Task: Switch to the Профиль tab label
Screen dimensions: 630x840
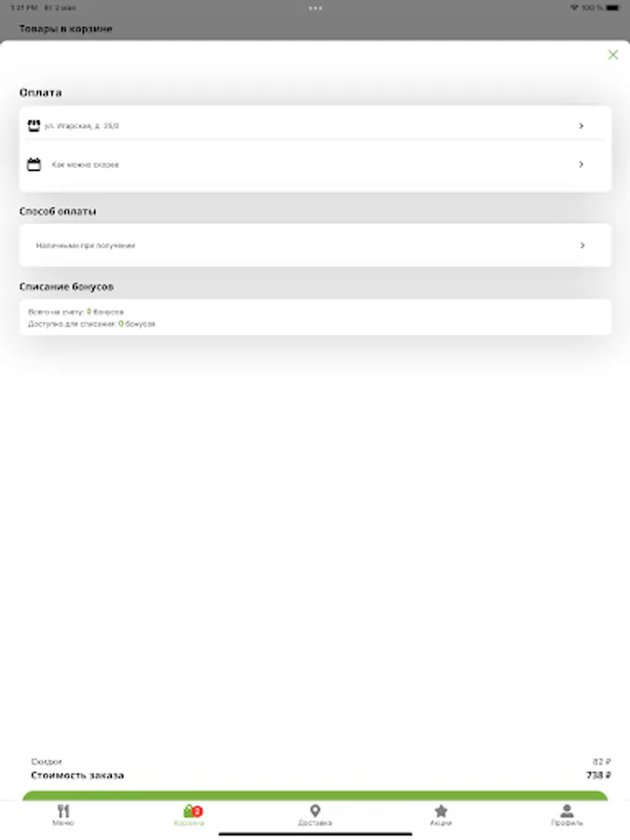Action: coord(567,823)
